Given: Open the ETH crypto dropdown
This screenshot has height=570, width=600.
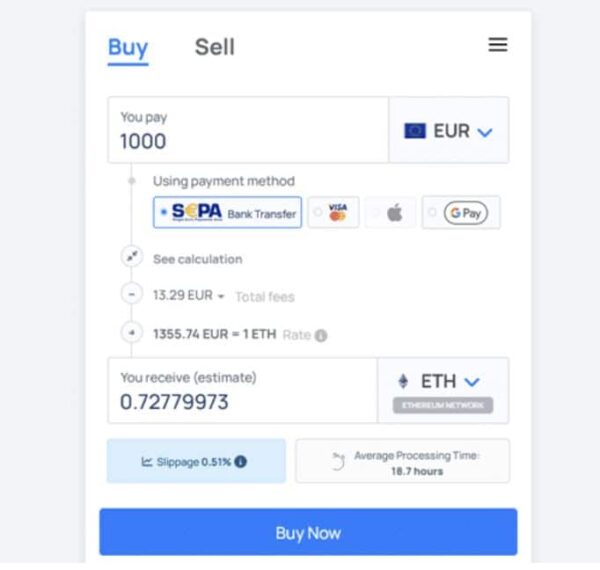Looking at the screenshot, I should coord(443,391).
